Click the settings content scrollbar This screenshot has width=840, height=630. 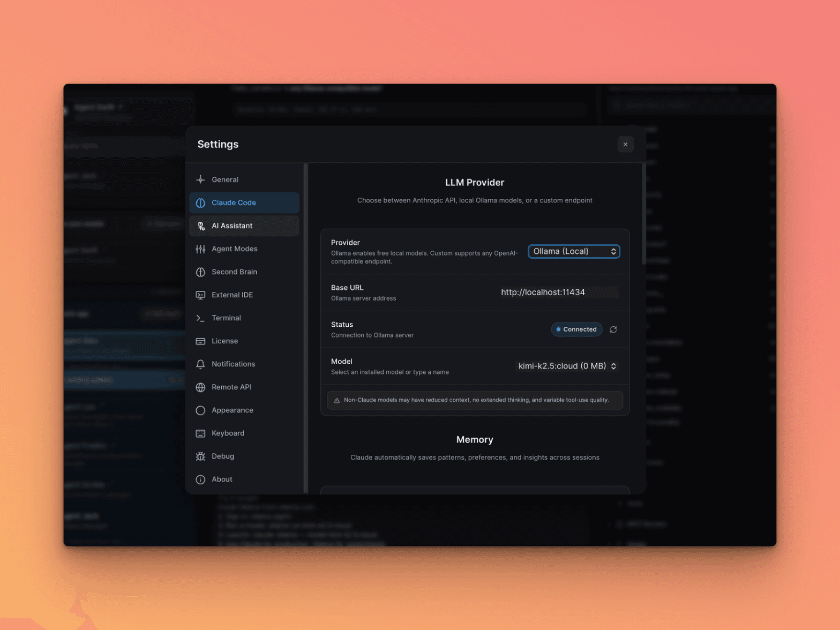(643, 214)
